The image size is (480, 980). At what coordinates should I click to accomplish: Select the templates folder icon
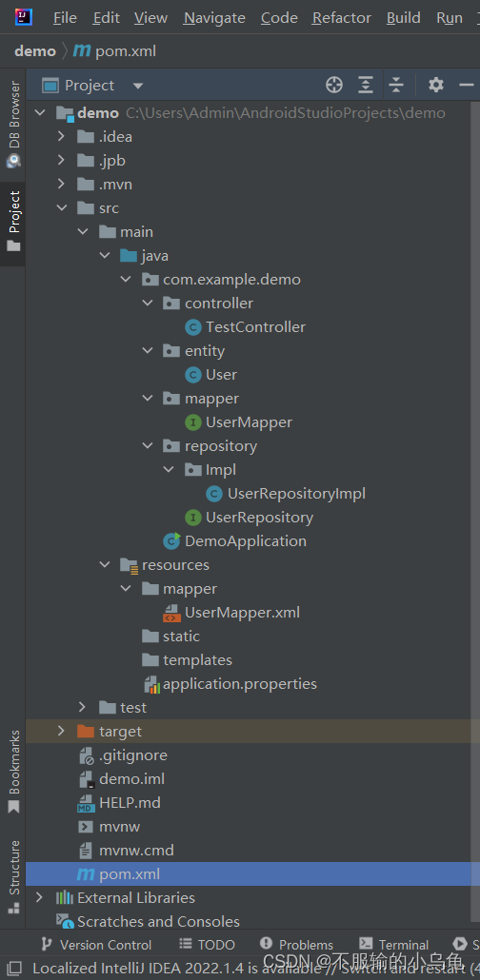(x=150, y=660)
